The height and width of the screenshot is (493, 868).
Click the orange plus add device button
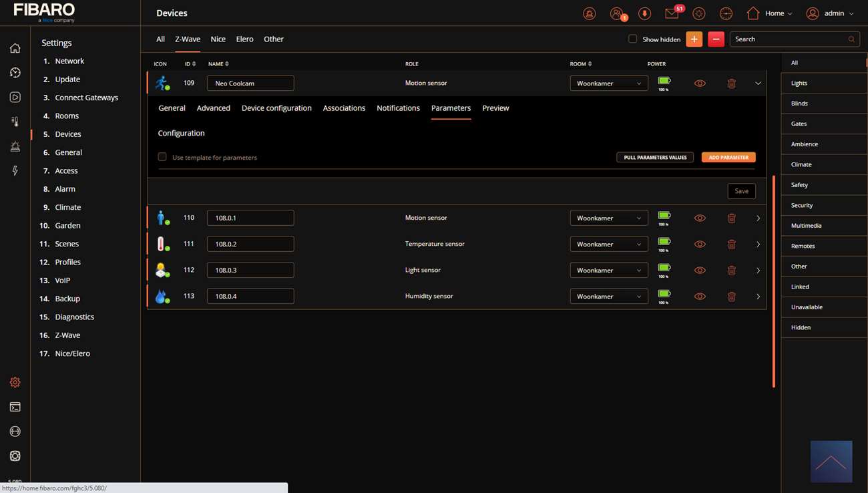694,39
